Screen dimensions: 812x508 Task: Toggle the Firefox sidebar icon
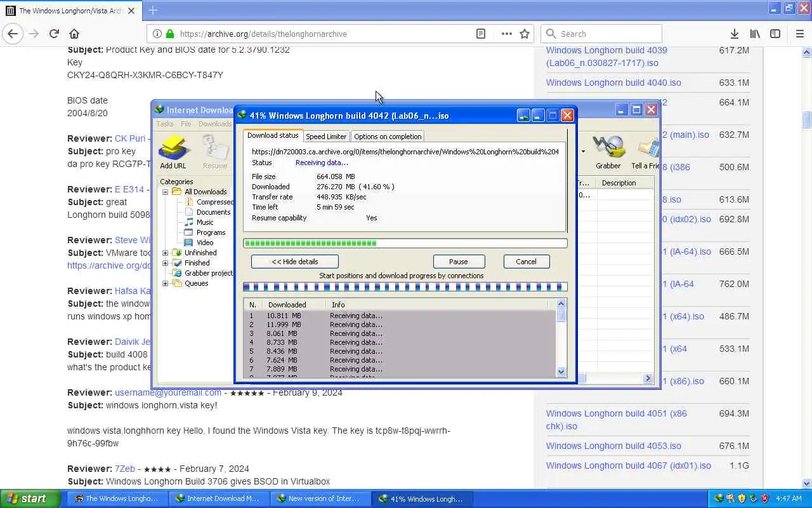(x=775, y=34)
